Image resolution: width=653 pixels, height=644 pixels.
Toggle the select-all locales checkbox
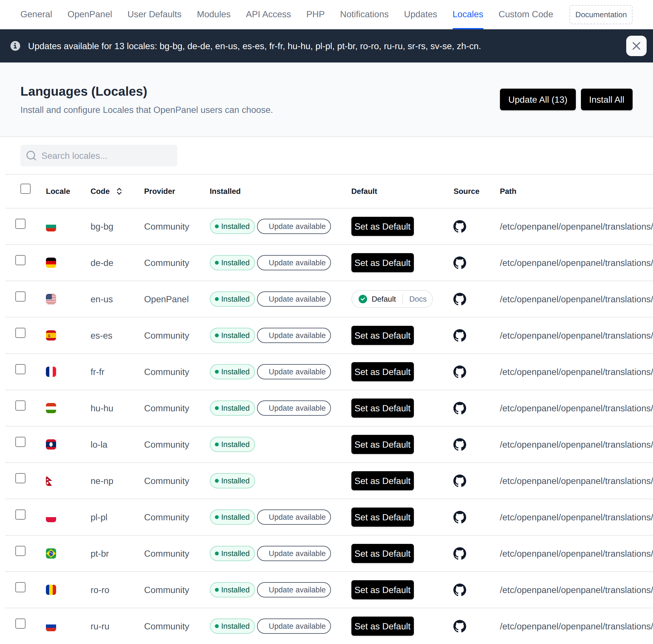tap(26, 188)
